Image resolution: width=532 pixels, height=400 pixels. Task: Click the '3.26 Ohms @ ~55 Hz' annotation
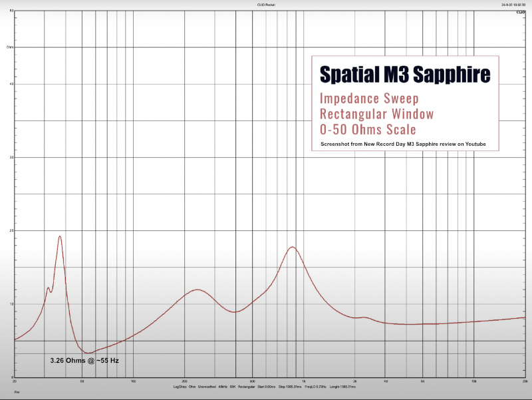84,361
